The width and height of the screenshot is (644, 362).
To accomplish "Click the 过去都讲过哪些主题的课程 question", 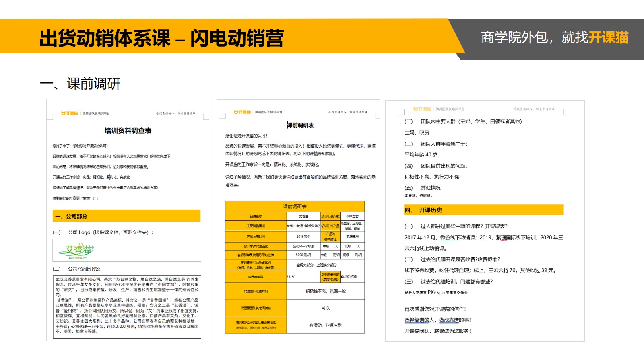I will point(456,226).
